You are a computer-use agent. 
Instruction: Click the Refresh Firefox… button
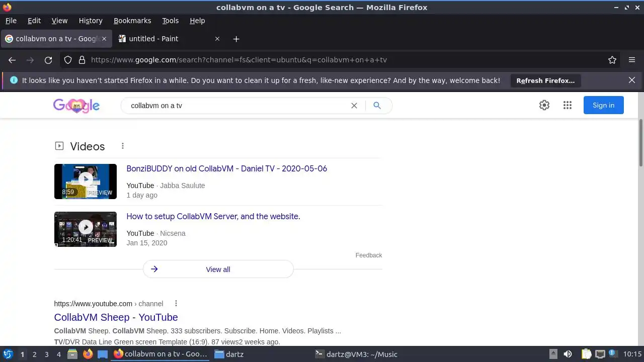click(545, 80)
